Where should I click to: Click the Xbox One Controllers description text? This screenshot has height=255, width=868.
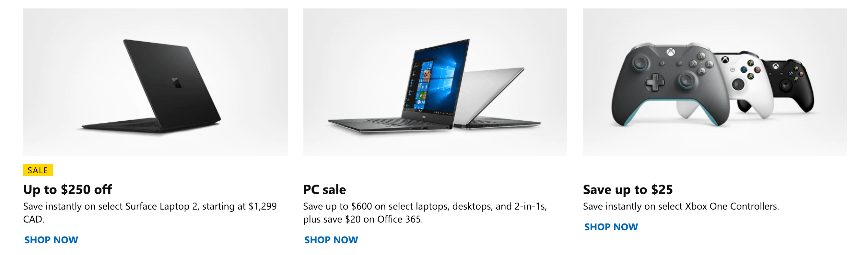pos(681,206)
